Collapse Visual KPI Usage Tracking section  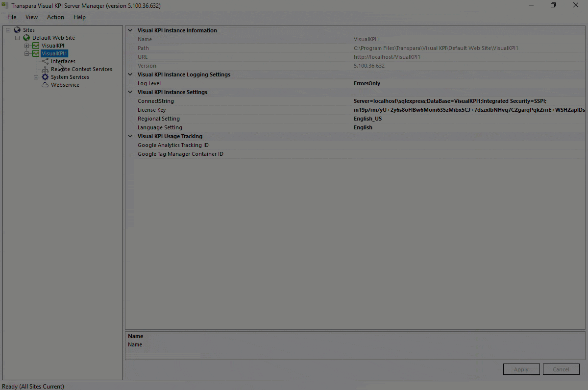130,136
